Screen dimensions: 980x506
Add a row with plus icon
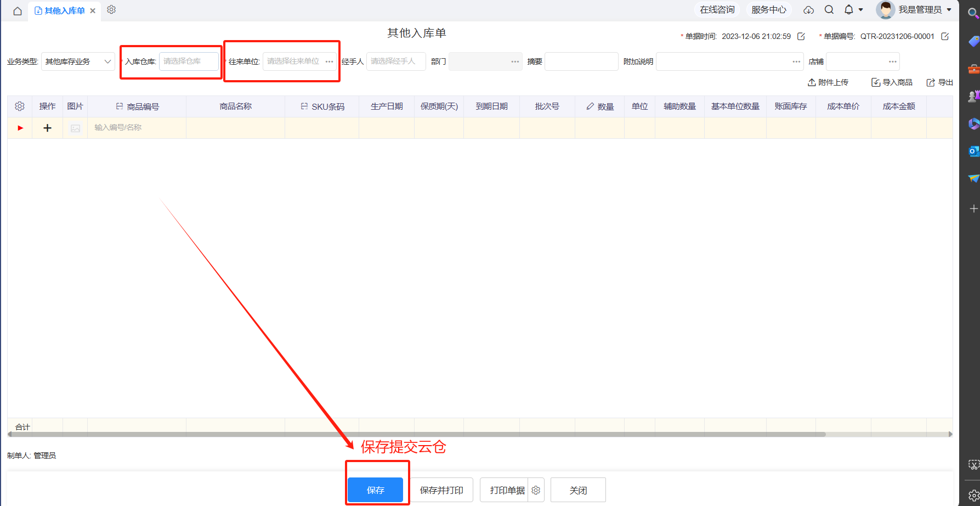(x=48, y=128)
